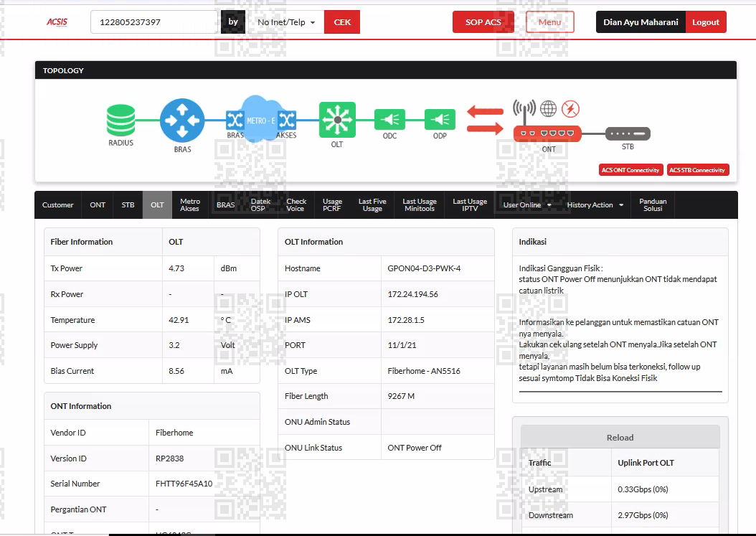This screenshot has height=536, width=756.
Task: Open the Datek OSP tab
Action: coord(260,205)
